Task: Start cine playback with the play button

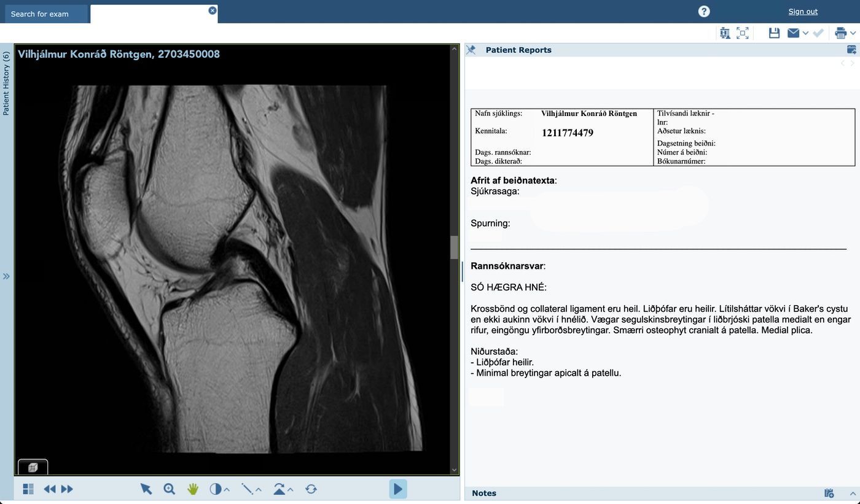Action: click(x=397, y=489)
